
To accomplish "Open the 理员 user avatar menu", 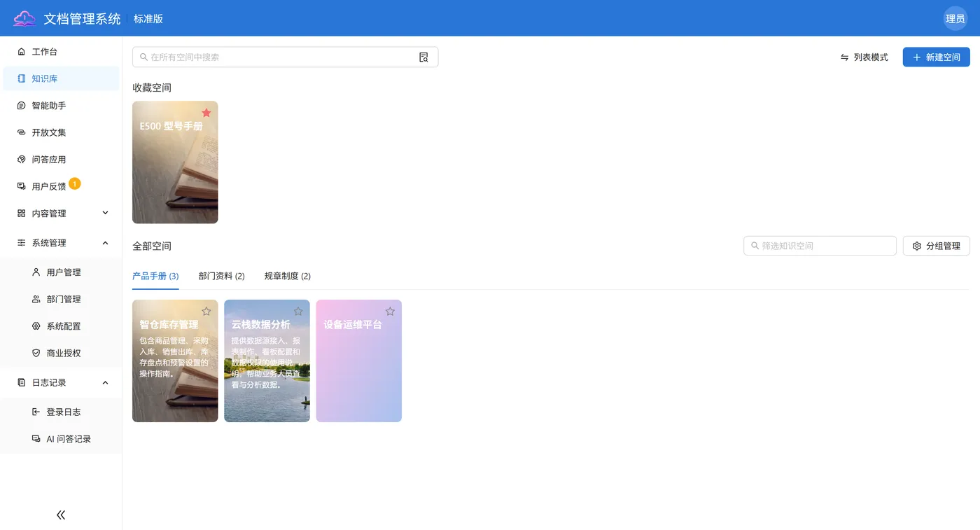I will pos(955,18).
